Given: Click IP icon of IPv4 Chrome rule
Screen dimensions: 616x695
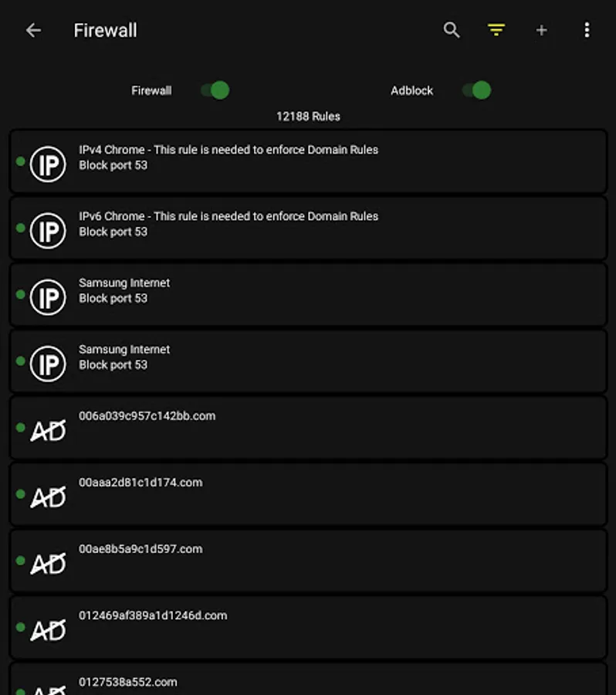Looking at the screenshot, I should pos(48,164).
